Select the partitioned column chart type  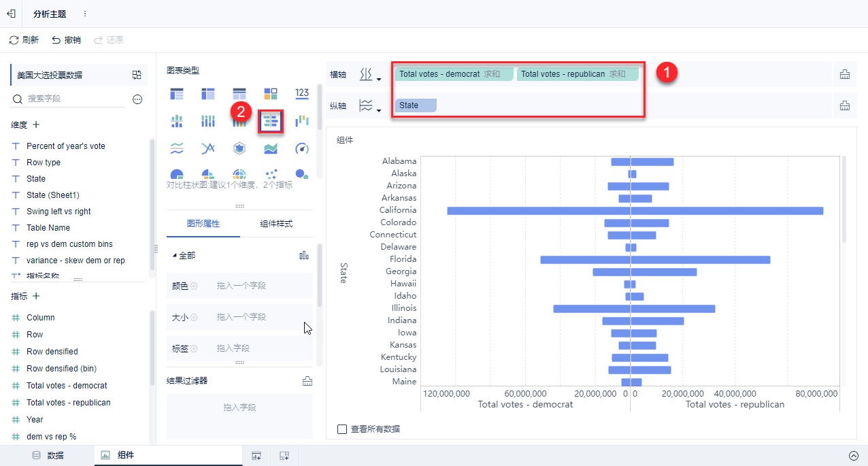click(x=177, y=122)
